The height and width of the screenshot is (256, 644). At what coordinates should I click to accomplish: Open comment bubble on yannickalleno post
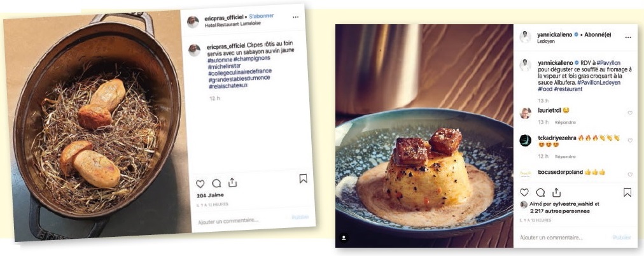coord(540,192)
